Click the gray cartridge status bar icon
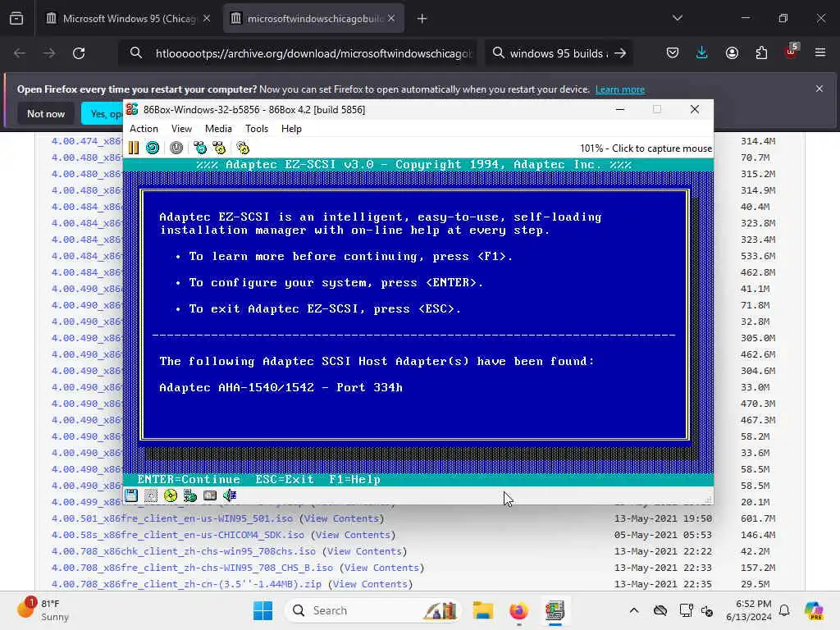Image resolution: width=840 pixels, height=630 pixels. coord(151,495)
